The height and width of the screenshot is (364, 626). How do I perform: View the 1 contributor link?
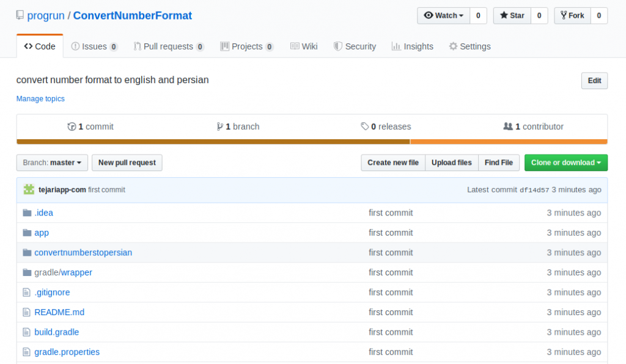(x=533, y=127)
